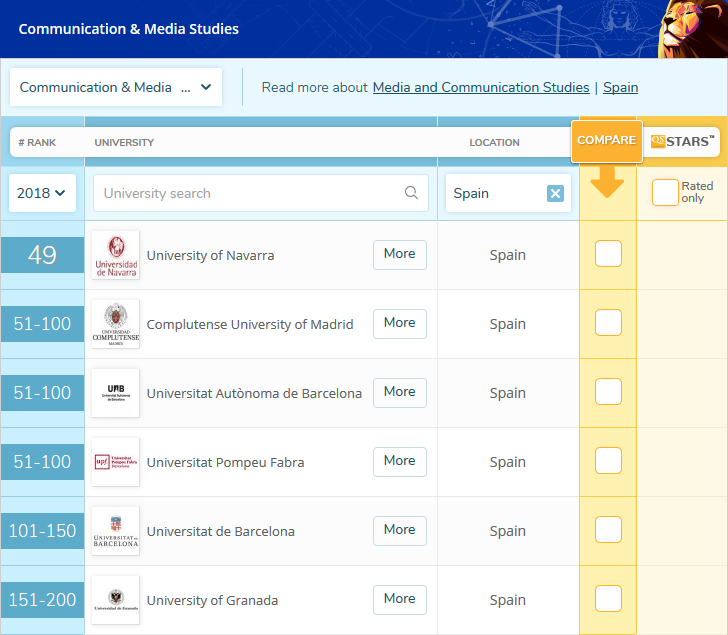Screen dimensions: 728x635
Task: Click More for Complutense University of Madrid
Action: 400,324
